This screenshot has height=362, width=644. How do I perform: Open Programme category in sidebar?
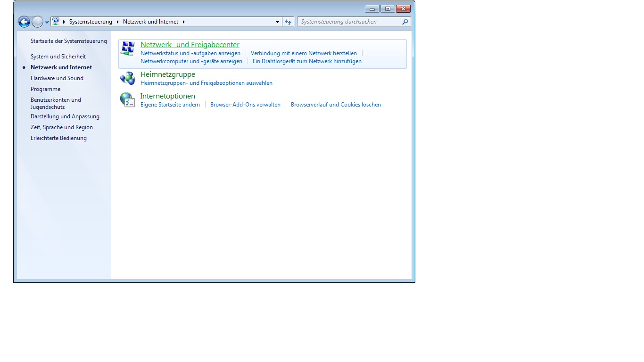[x=45, y=89]
